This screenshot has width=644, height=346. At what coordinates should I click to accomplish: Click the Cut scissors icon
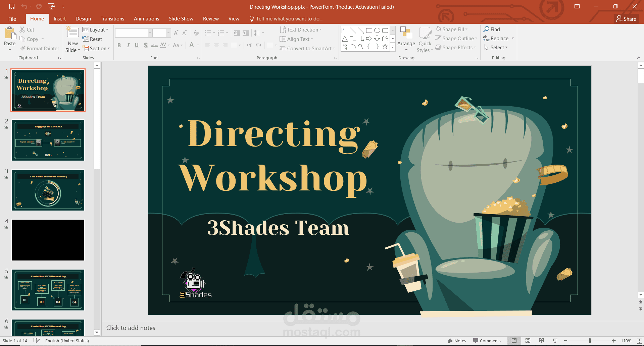click(x=22, y=30)
